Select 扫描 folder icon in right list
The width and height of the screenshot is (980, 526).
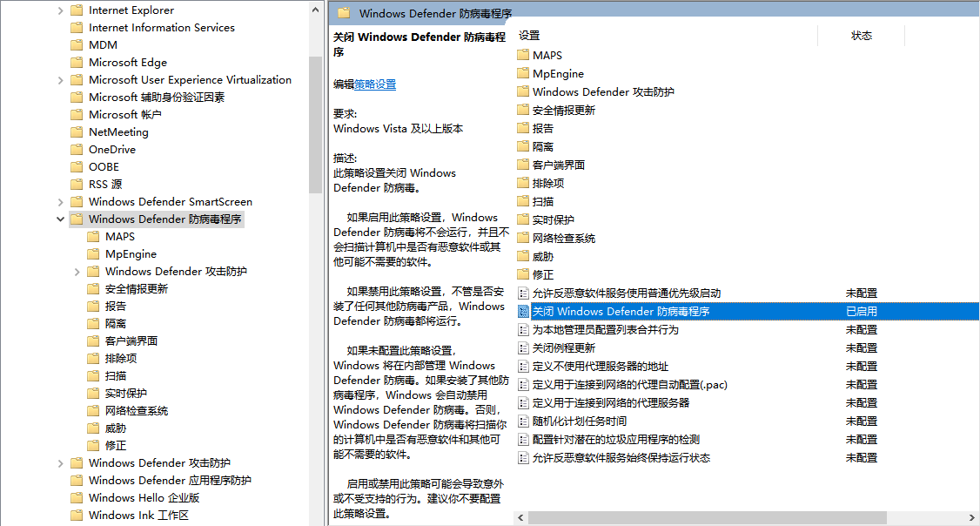click(523, 201)
